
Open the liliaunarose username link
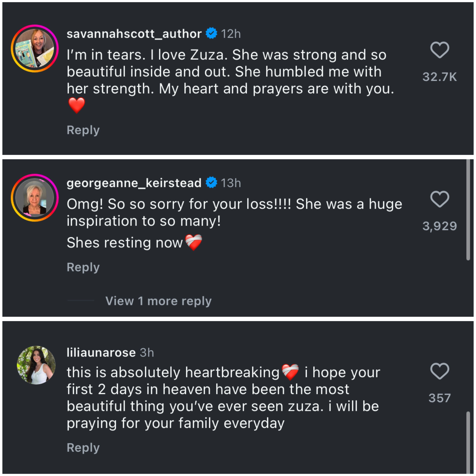101,353
